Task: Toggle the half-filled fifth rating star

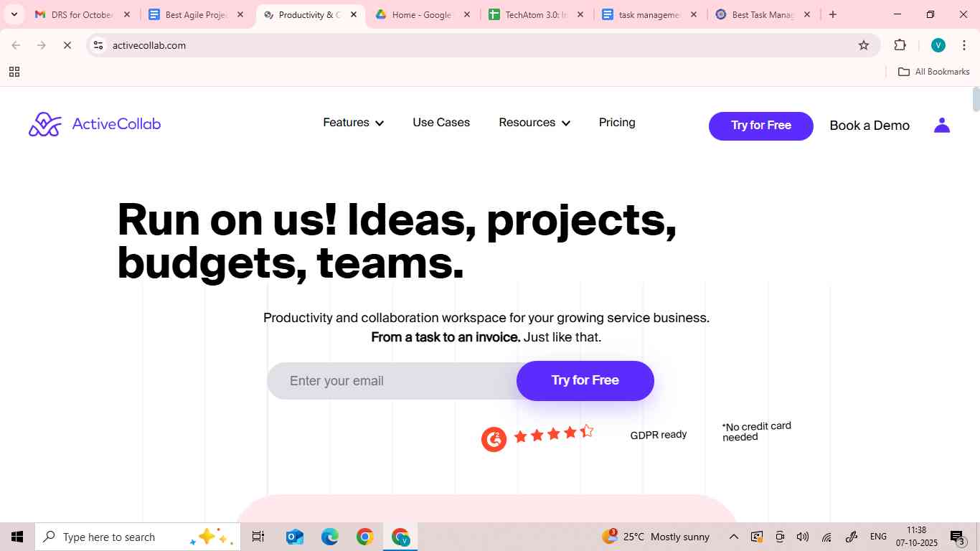Action: (x=588, y=430)
